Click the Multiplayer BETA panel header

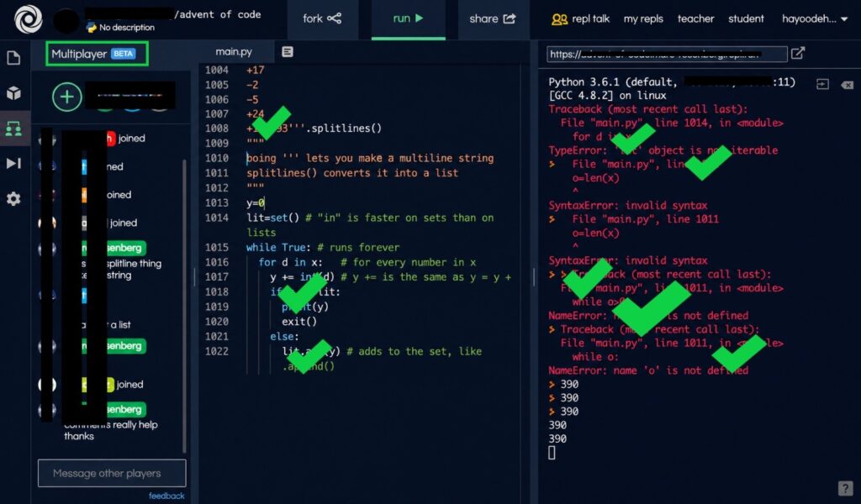98,54
